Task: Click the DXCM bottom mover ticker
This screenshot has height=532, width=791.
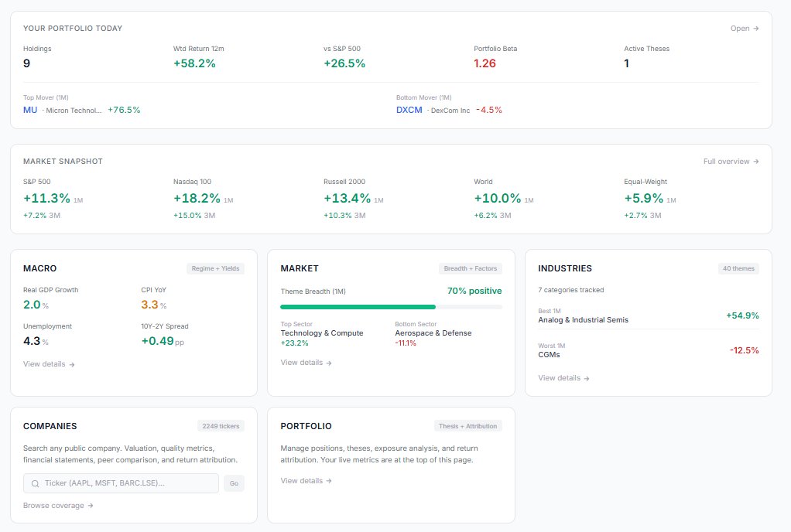Action: (409, 110)
